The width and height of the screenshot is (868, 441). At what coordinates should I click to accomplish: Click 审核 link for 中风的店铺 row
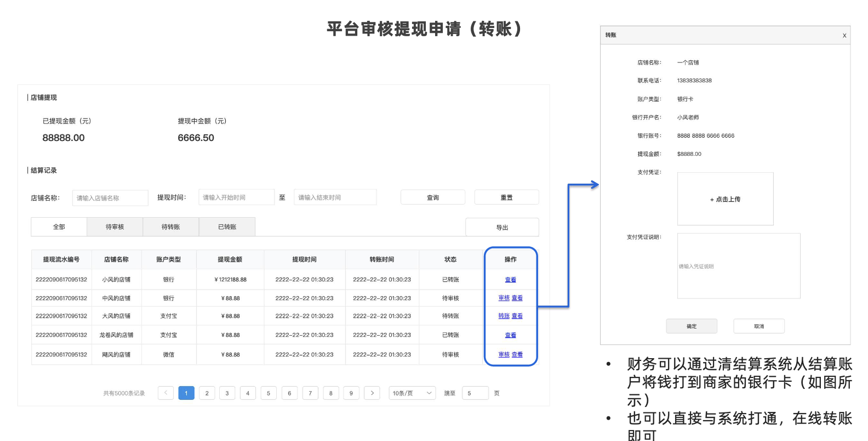(x=504, y=298)
